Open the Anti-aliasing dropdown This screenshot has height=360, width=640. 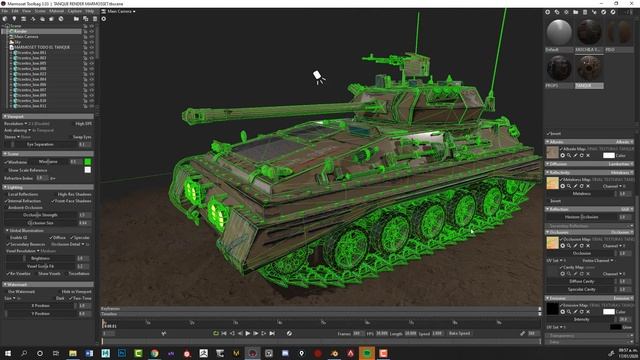18,130
